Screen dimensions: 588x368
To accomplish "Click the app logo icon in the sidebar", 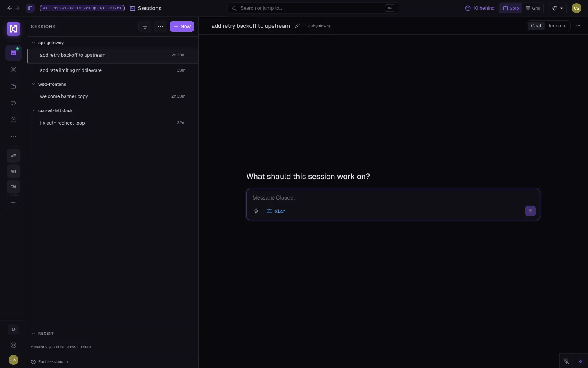I will 13,29.
